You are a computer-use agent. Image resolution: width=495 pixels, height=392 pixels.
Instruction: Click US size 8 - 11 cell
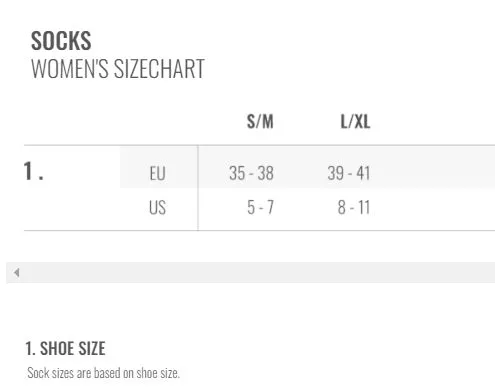coord(354,207)
